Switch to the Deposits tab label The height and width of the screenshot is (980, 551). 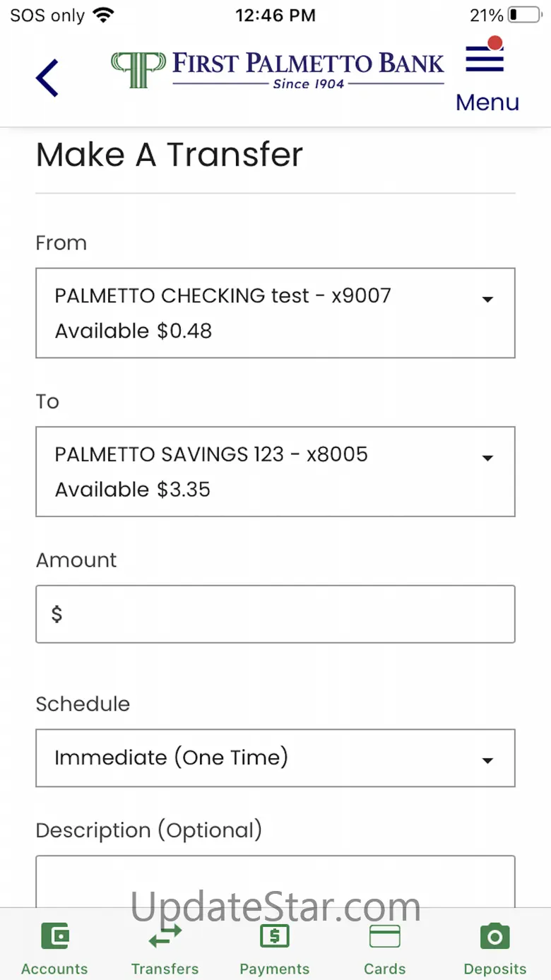pos(494,969)
